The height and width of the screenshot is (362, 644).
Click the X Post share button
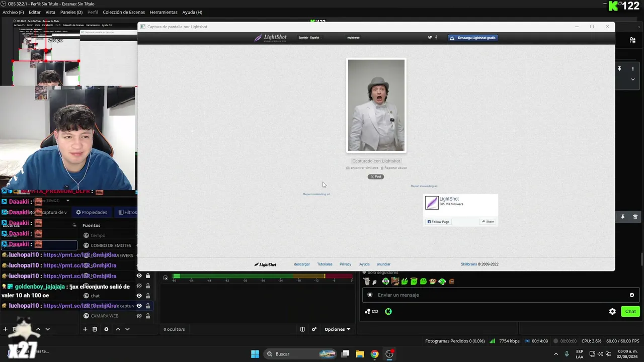[375, 176]
